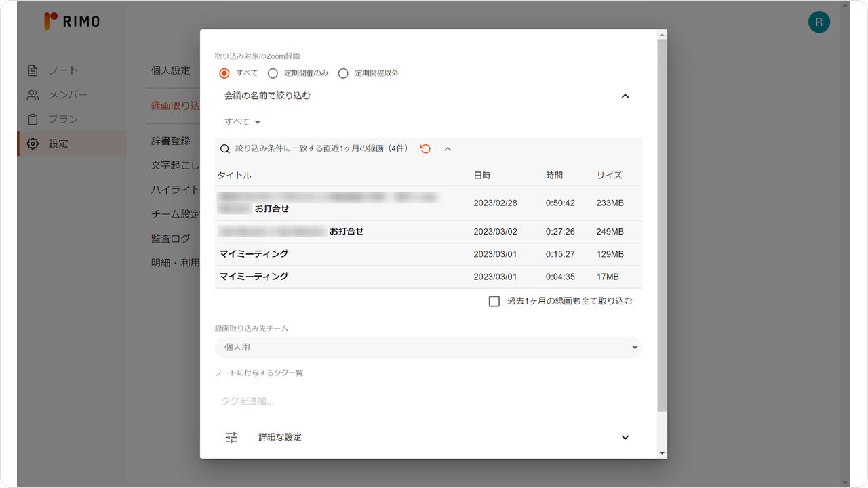Image resolution: width=868 pixels, height=488 pixels.
Task: Click the タグを追加 input field
Action: [428, 401]
